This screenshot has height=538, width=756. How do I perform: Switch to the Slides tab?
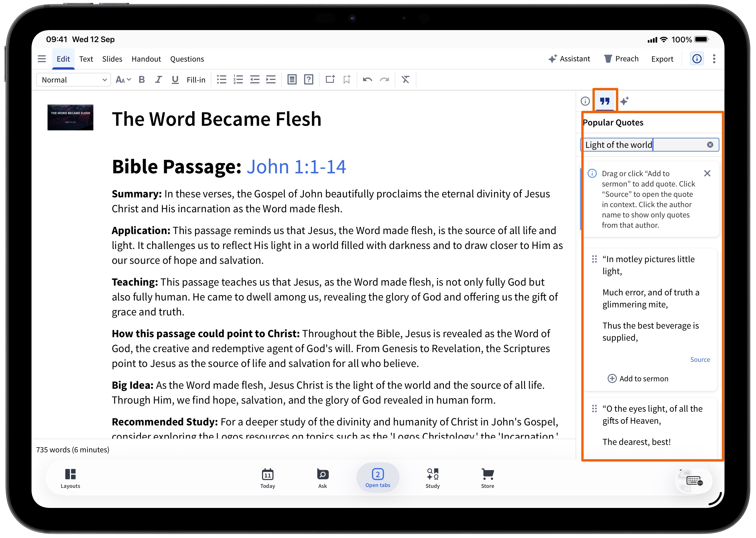112,59
